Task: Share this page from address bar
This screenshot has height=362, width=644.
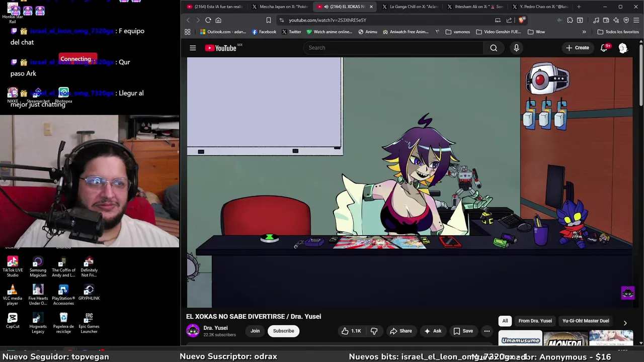Action: tap(509, 20)
